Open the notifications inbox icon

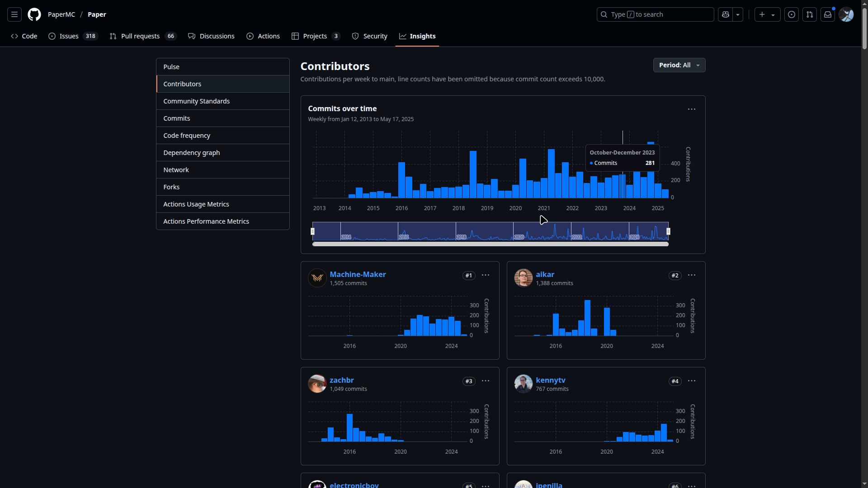(828, 14)
